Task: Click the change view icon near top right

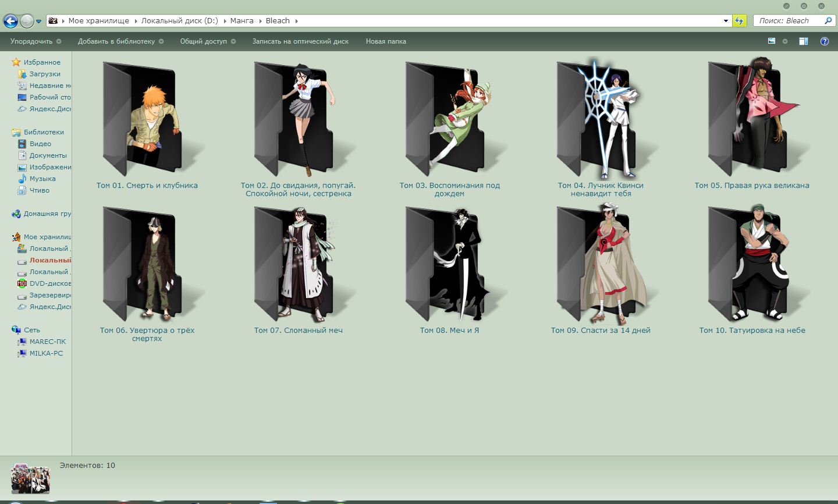Action: (x=772, y=41)
